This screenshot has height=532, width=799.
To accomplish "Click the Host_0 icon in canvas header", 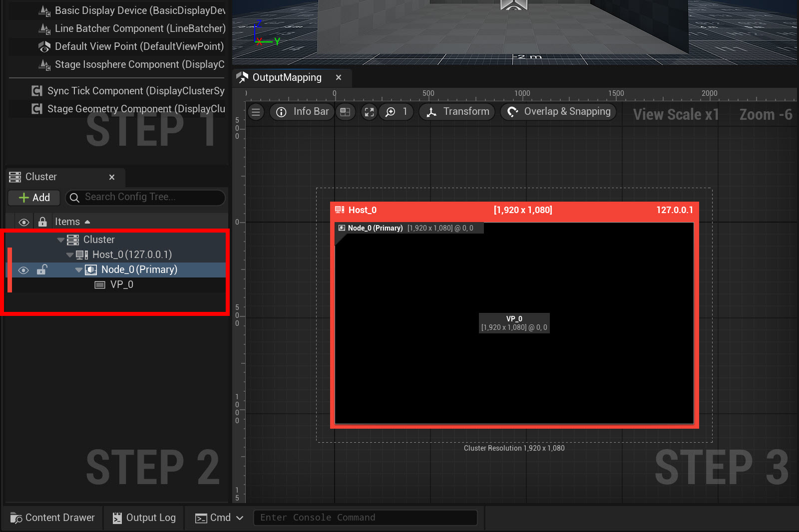I will 340,210.
